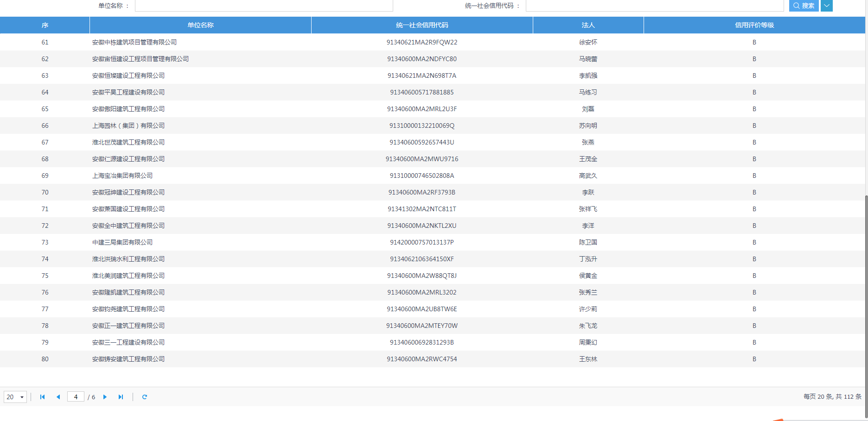
Task: Select row 淮北美润建筑工程有限公司
Action: tap(128, 276)
